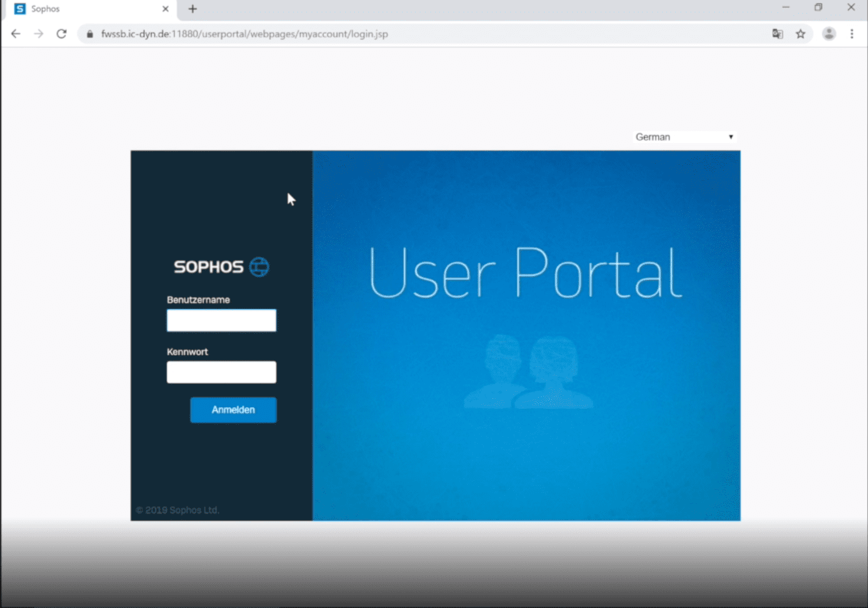Reload the Sophos login page
868x608 pixels.
[61, 34]
